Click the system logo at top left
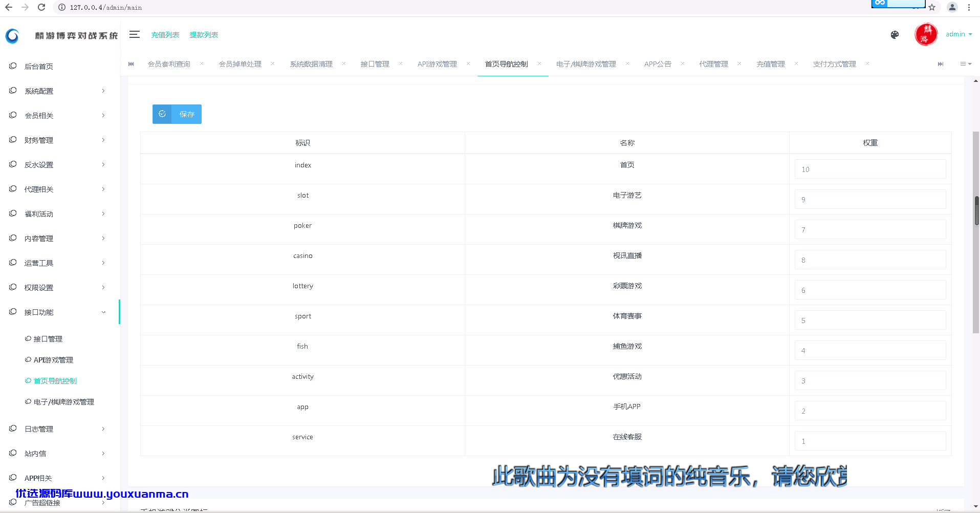Image resolution: width=980 pixels, height=513 pixels. pyautogui.click(x=12, y=35)
